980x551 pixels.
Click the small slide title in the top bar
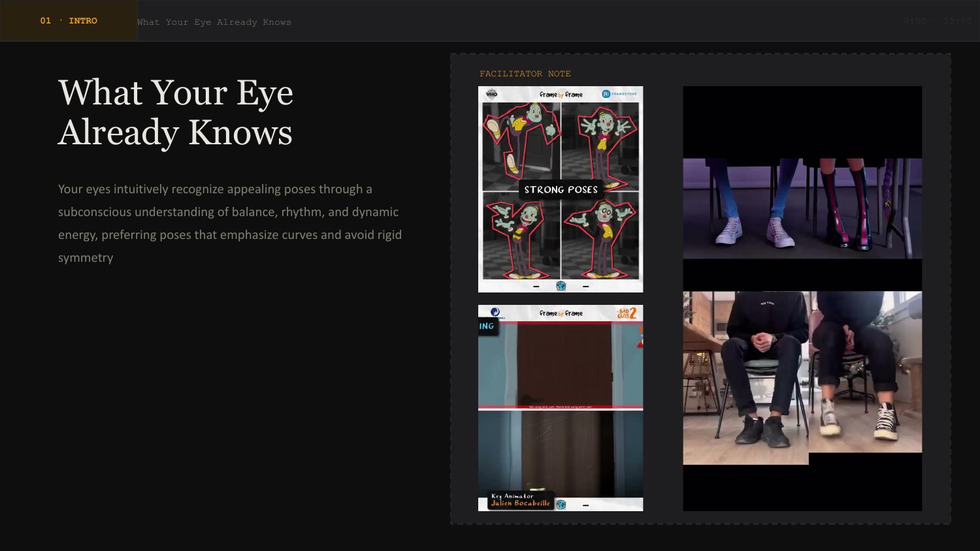coord(214,22)
